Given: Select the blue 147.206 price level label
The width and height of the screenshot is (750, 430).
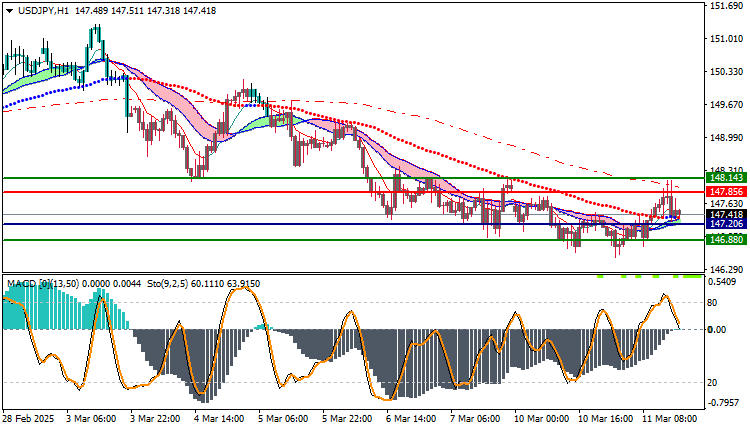Looking at the screenshot, I should (727, 224).
